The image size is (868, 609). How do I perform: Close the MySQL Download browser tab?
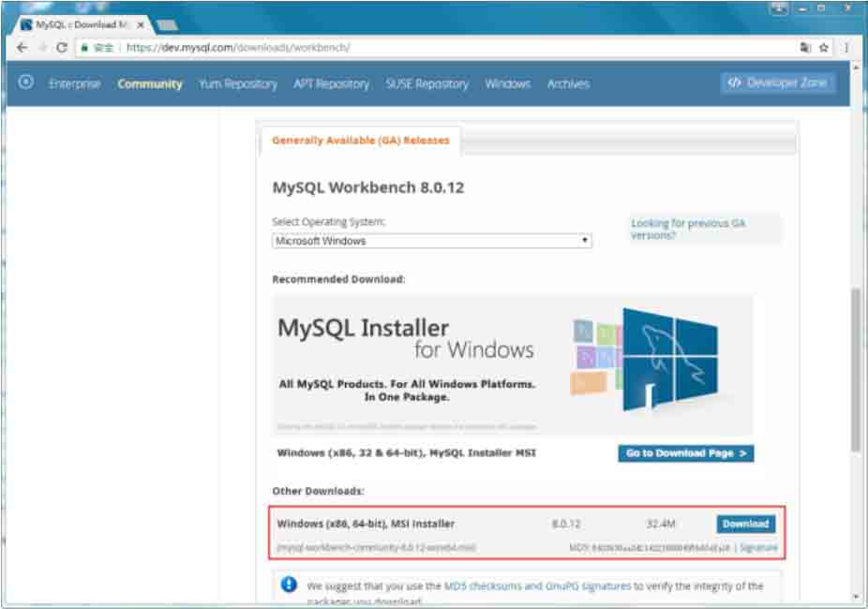click(x=141, y=25)
